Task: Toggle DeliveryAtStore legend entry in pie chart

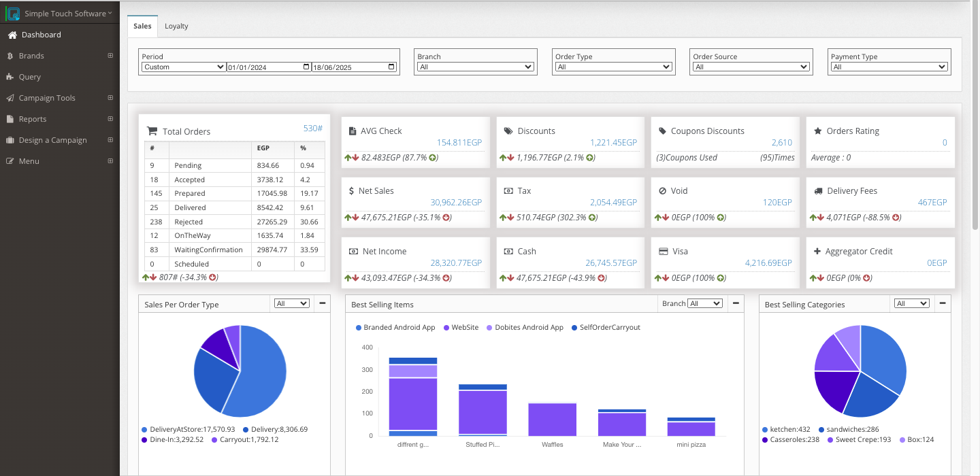Action: (188, 429)
